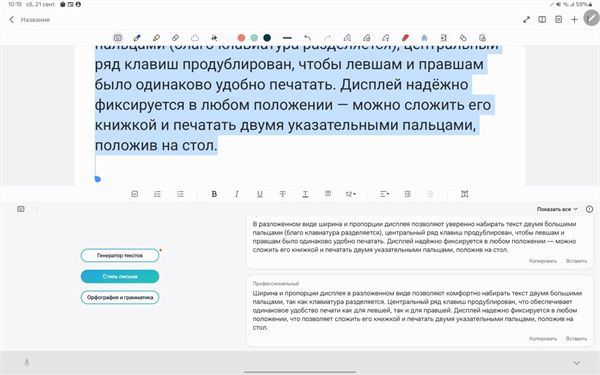Select Генератор текстов option
This screenshot has width=600, height=375.
[120, 255]
